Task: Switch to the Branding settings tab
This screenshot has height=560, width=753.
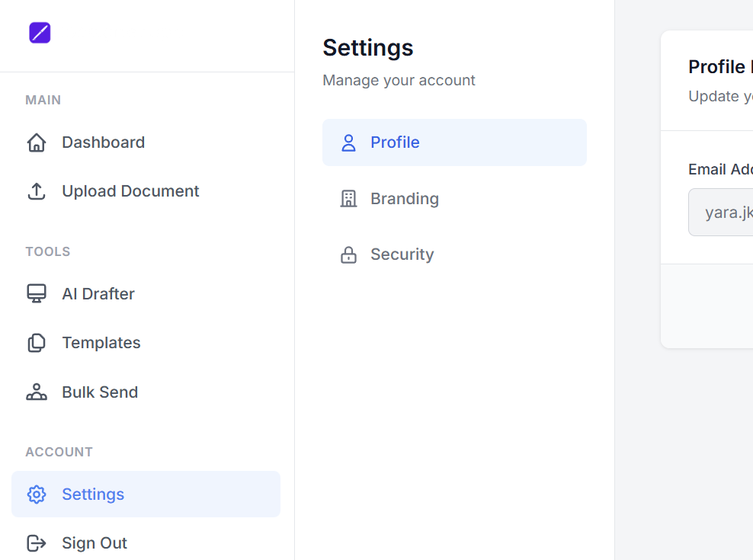Action: (x=405, y=199)
